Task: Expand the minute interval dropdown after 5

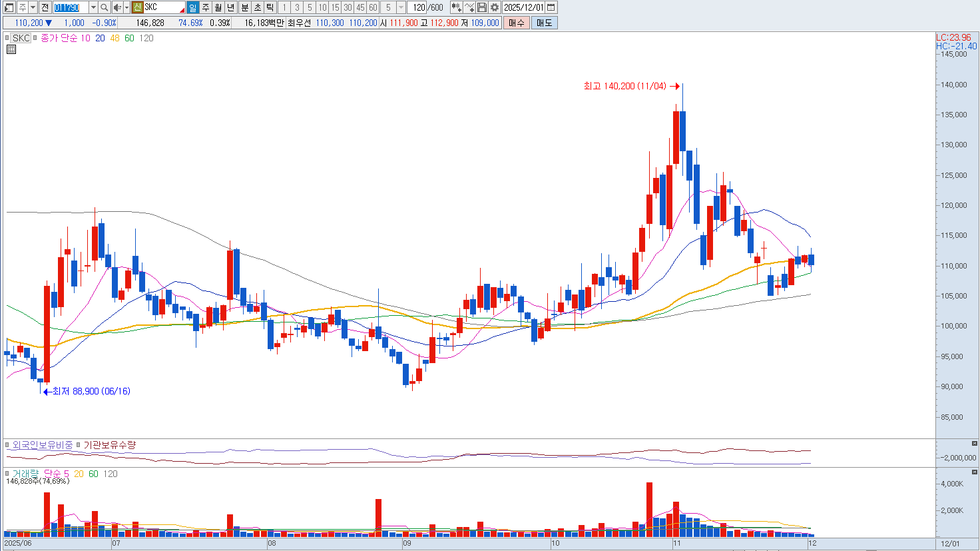Action: coord(401,7)
